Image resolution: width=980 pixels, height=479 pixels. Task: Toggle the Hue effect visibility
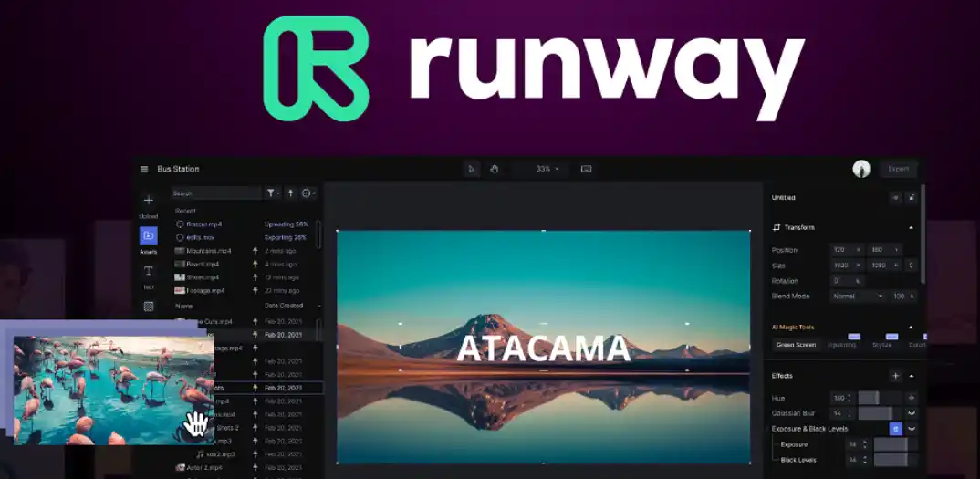coord(911,398)
